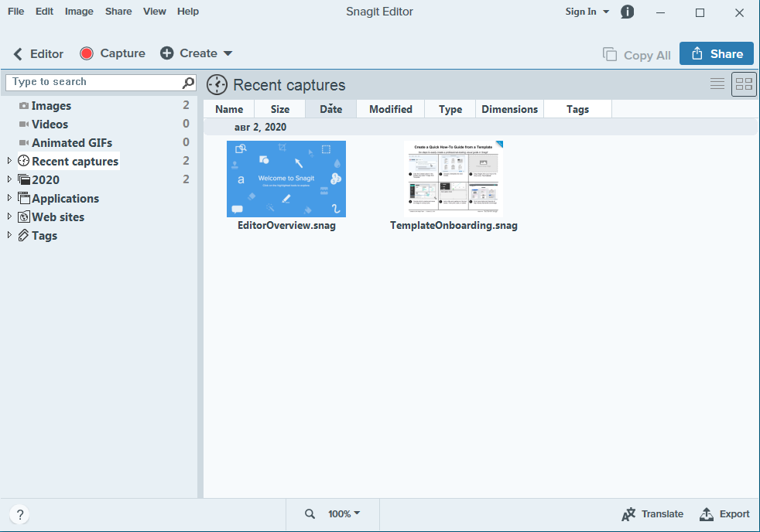Sort captures by Date column header
Screen dimensions: 760x532
click(x=330, y=109)
